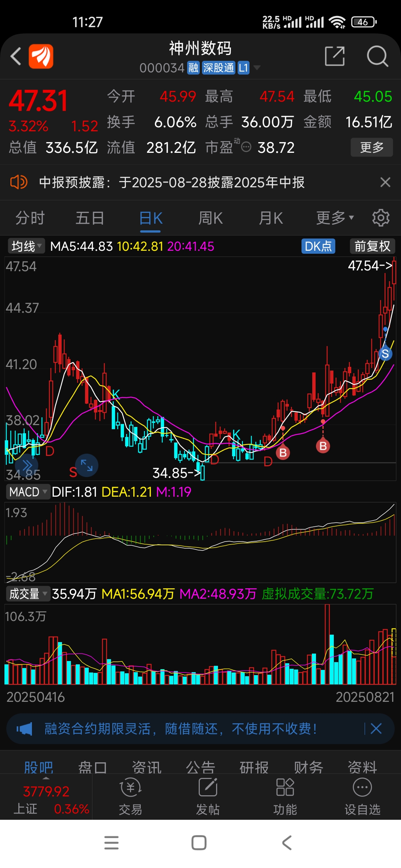Tap the end date 20250821 label

tap(365, 697)
